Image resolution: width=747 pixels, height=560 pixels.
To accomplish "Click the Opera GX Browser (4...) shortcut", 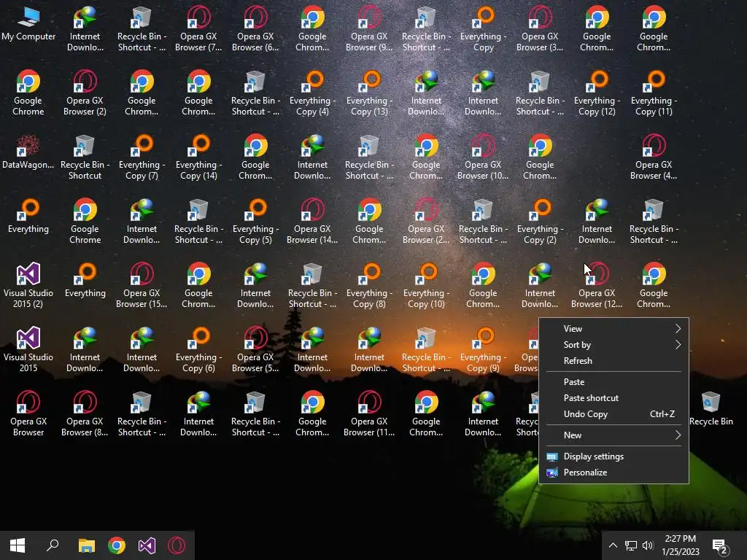I will pos(654,157).
